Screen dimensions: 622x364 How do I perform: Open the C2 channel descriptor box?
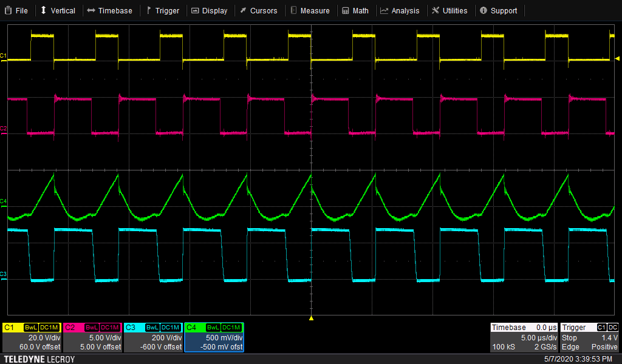pos(92,337)
